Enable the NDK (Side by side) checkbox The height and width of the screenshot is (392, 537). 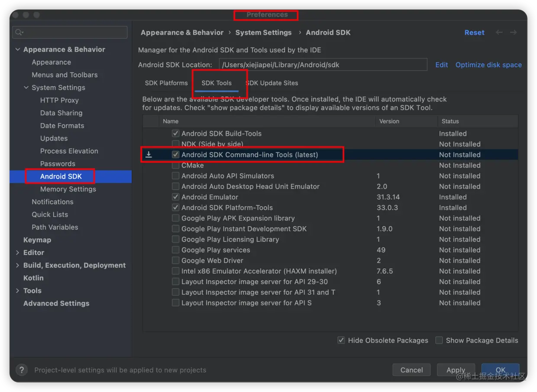(x=175, y=144)
